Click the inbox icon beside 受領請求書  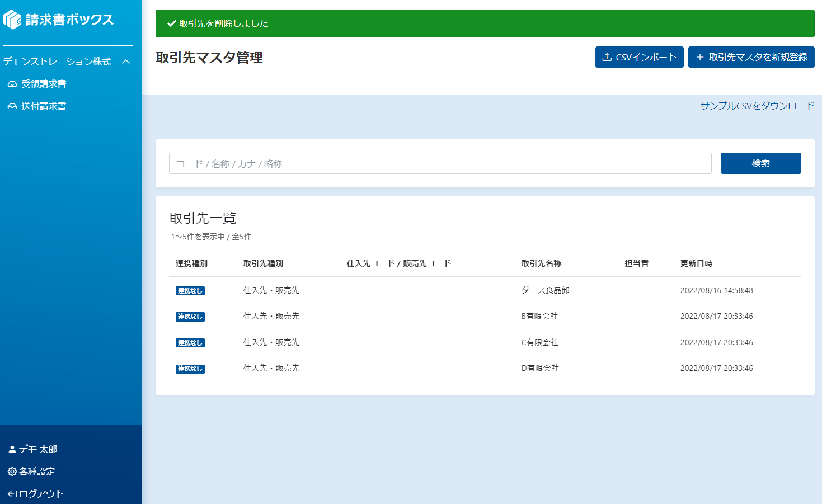[x=12, y=84]
